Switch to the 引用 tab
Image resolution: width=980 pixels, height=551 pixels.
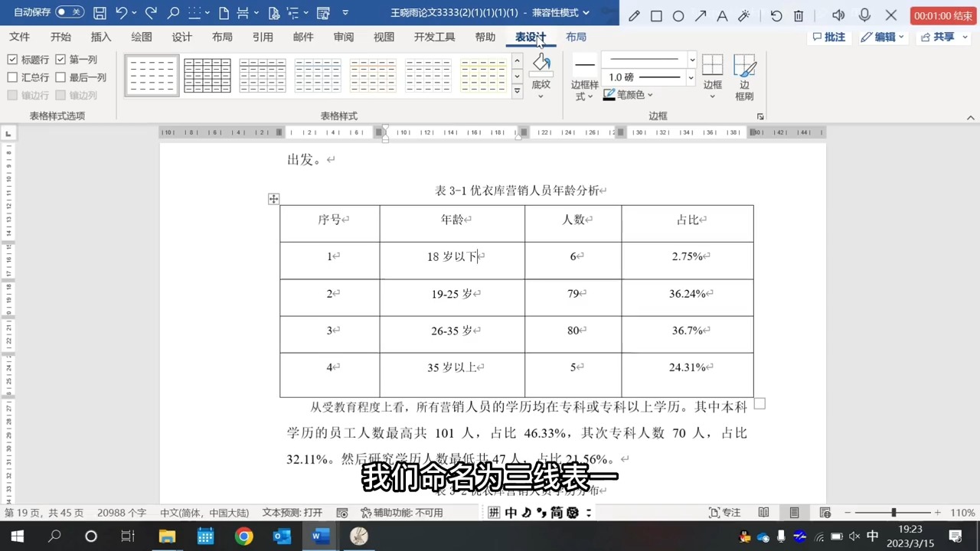263,37
